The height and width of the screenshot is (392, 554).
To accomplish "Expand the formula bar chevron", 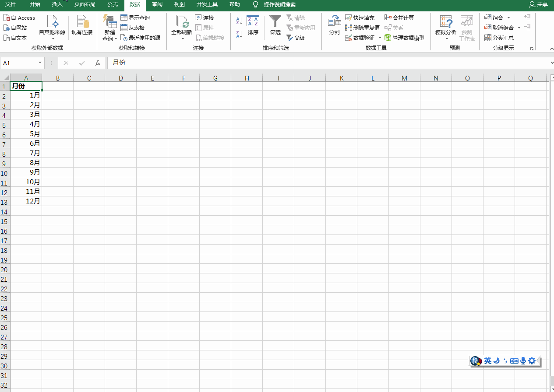I will point(551,63).
